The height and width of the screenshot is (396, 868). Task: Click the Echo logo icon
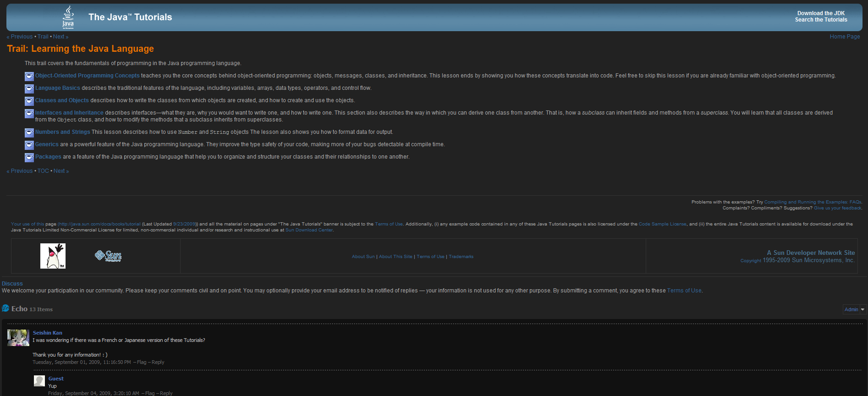[x=5, y=308]
